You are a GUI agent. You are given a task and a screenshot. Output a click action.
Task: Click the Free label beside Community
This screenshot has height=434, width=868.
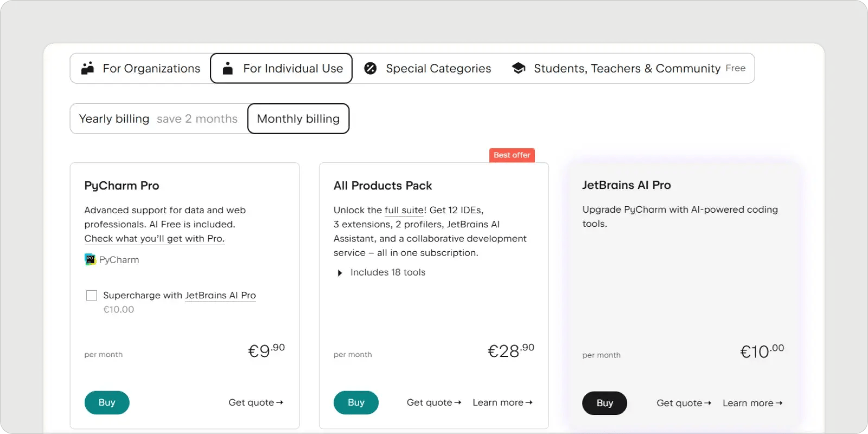pos(736,68)
